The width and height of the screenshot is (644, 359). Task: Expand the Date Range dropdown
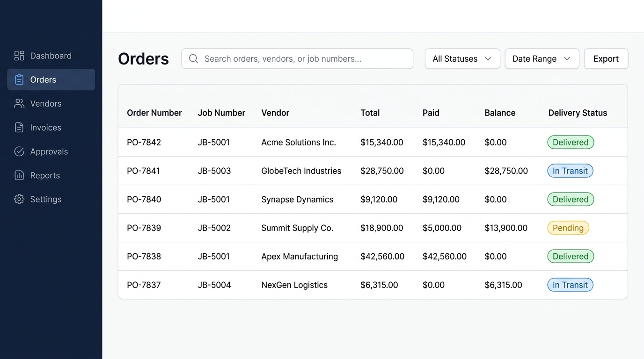coord(542,58)
